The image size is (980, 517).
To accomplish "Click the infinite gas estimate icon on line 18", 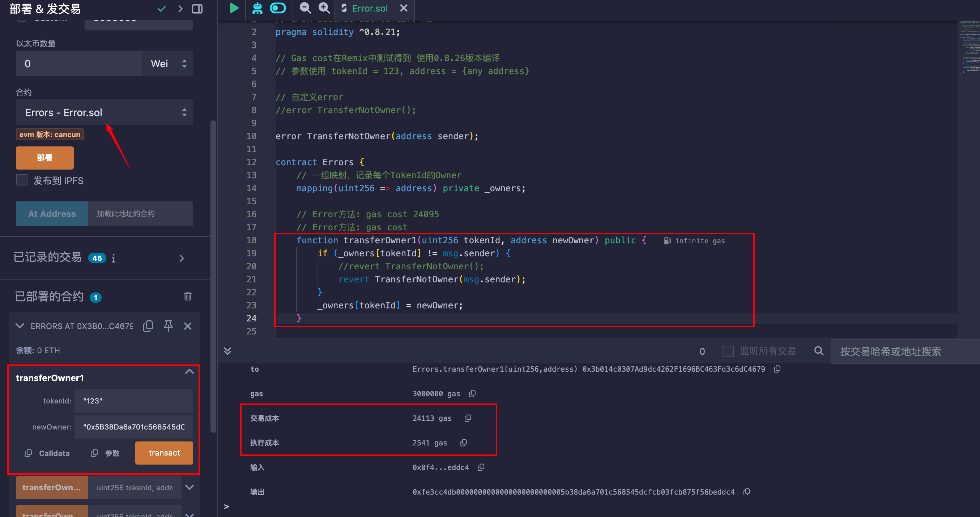I will (x=667, y=241).
